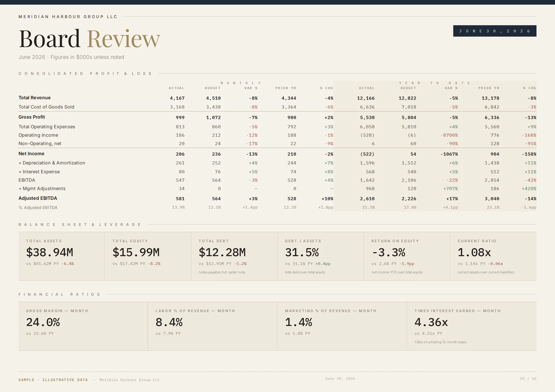Screen dimensions: 555x392
Task: Click the SAMPLE · ILLUSTRATIVE DATA footer label
Action: (x=53, y=380)
